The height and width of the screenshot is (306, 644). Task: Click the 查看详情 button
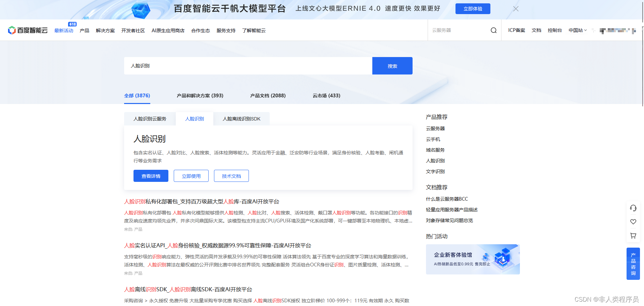click(x=151, y=176)
